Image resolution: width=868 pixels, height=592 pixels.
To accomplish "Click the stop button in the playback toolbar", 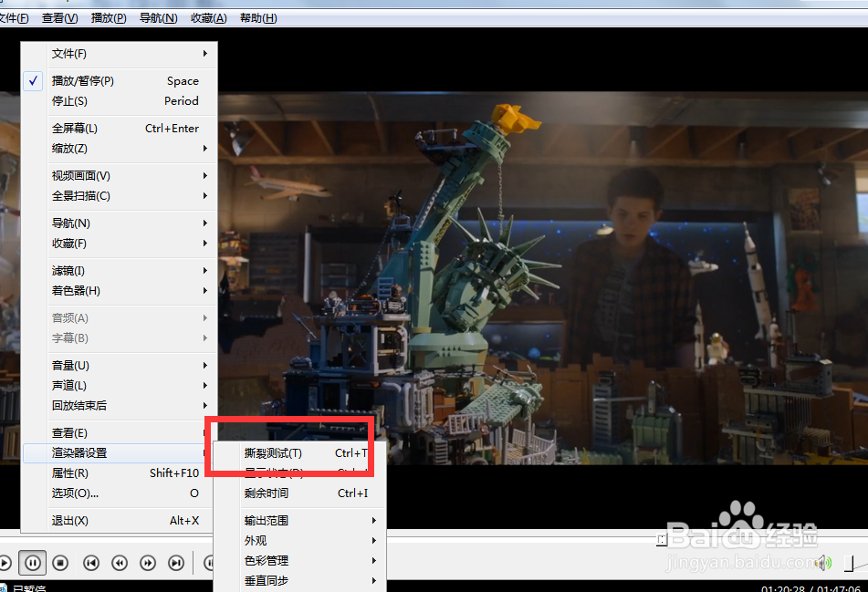I will 60,563.
